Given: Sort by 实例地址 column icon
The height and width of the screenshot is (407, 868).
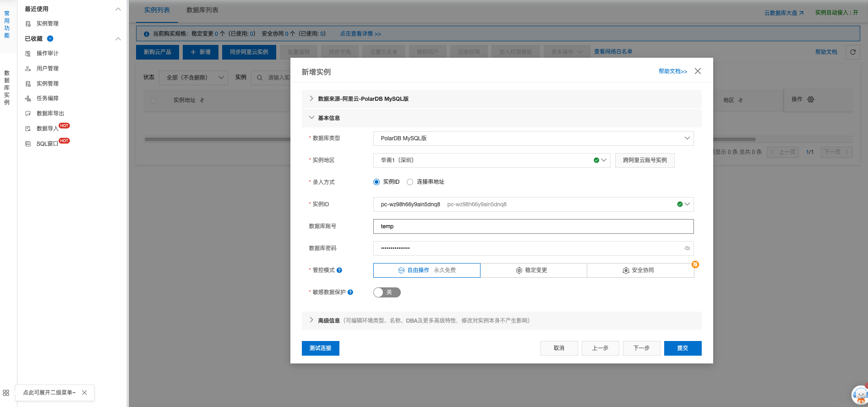Looking at the screenshot, I should point(202,100).
